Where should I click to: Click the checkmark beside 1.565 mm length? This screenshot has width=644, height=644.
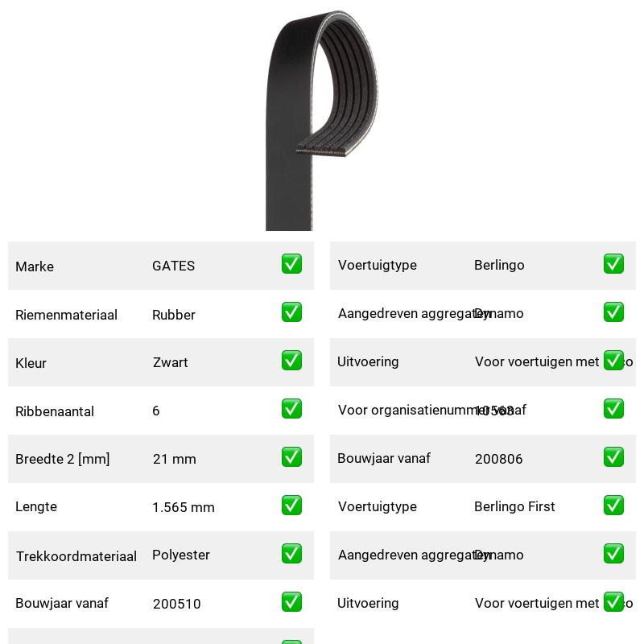pos(291,506)
